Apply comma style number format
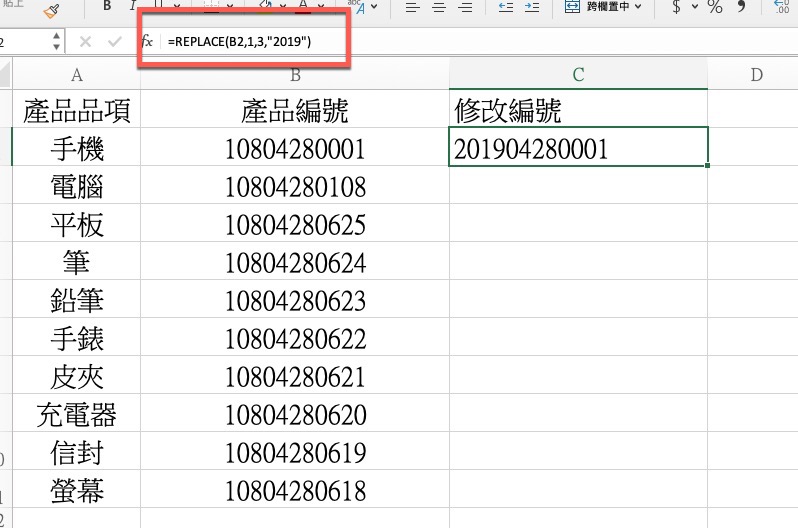This screenshot has width=798, height=528. (x=742, y=6)
